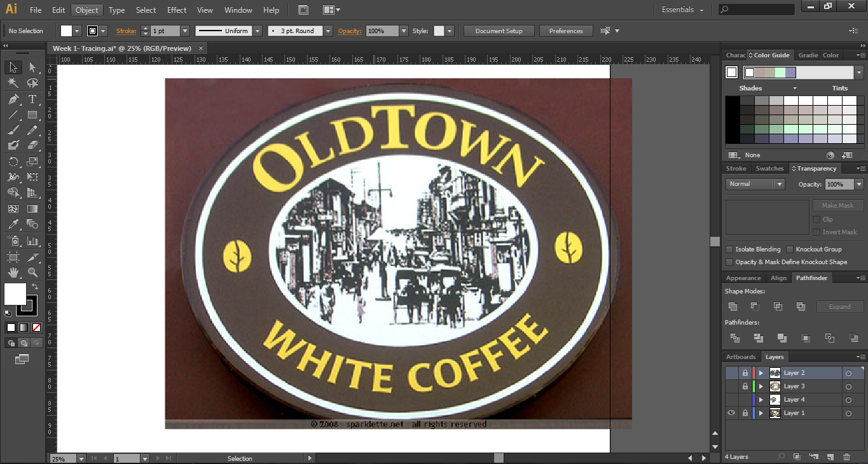Click the target circle for Layer 4

(x=848, y=400)
